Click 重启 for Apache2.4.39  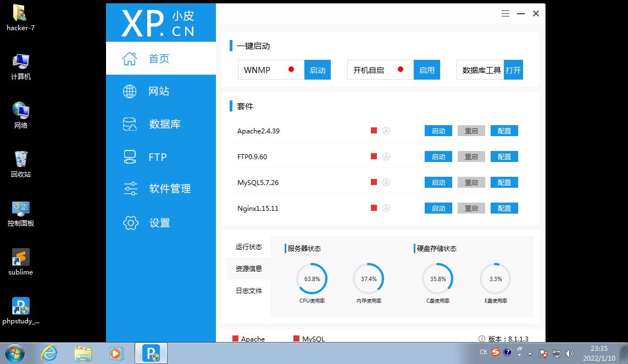(x=471, y=131)
